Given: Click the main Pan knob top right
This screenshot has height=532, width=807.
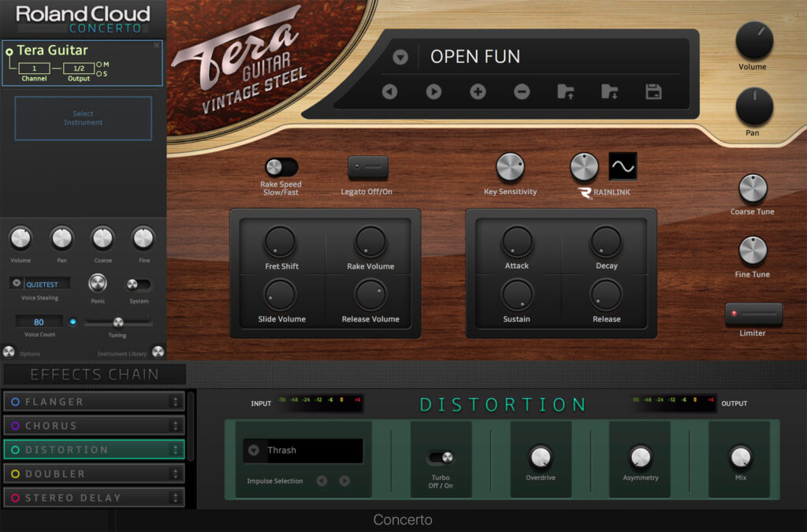Looking at the screenshot, I should 754,106.
